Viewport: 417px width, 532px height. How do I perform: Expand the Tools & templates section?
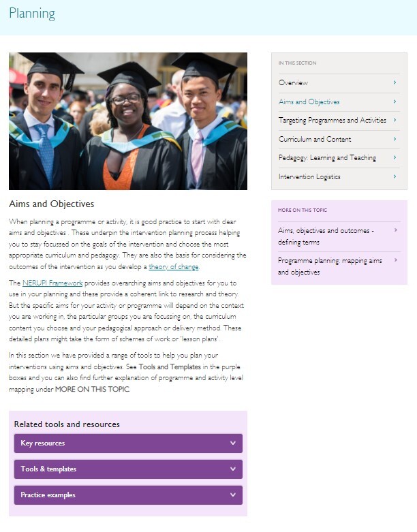tap(128, 469)
